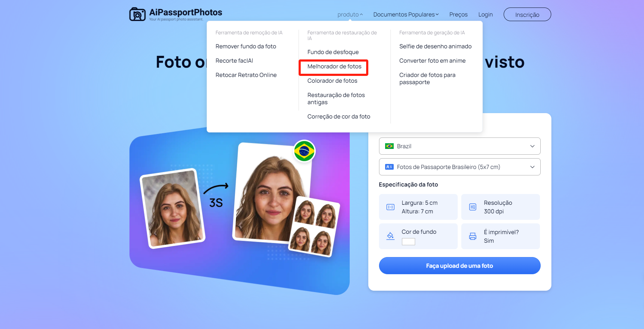
Task: Click the Brazil flag badge on sample photo
Action: click(x=304, y=151)
